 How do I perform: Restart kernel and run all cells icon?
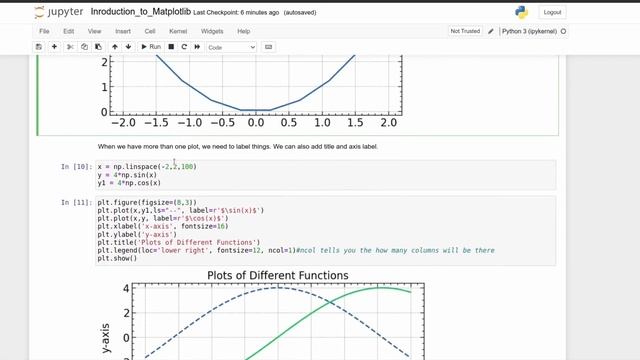pos(197,47)
